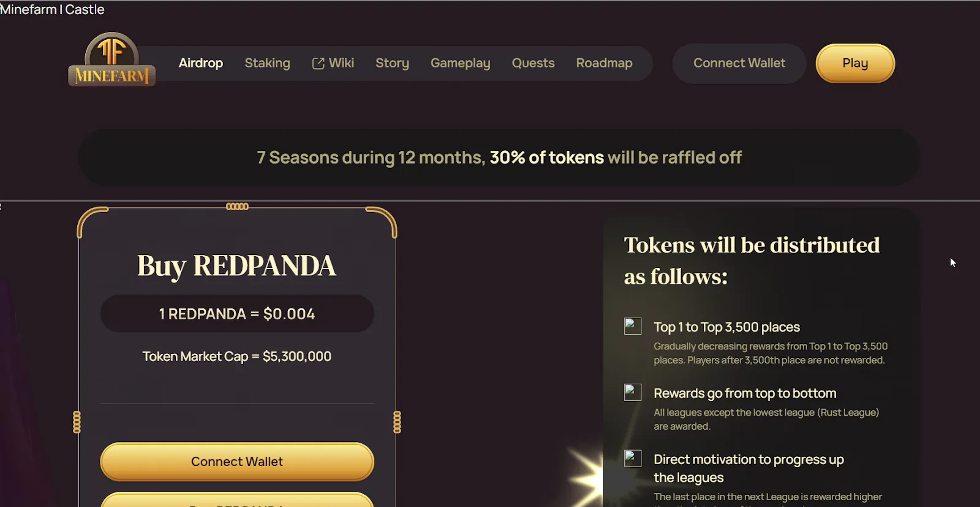The height and width of the screenshot is (507, 980).
Task: Click the left edge ornament of Buy card
Action: [77, 422]
